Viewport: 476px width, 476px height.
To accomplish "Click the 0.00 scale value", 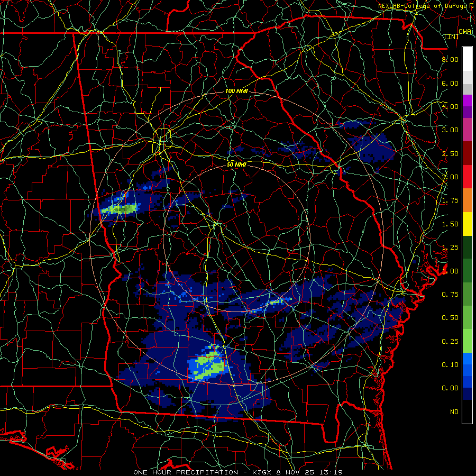I will pyautogui.click(x=450, y=388).
